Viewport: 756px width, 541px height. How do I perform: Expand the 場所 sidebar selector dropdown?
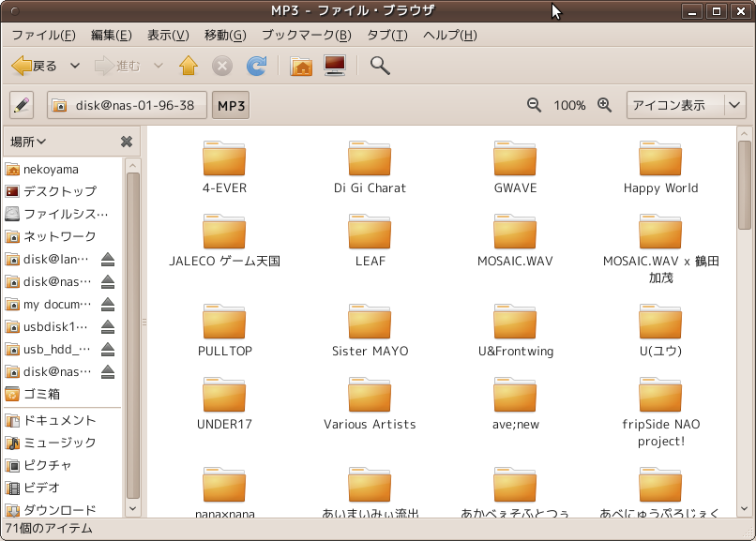point(29,142)
